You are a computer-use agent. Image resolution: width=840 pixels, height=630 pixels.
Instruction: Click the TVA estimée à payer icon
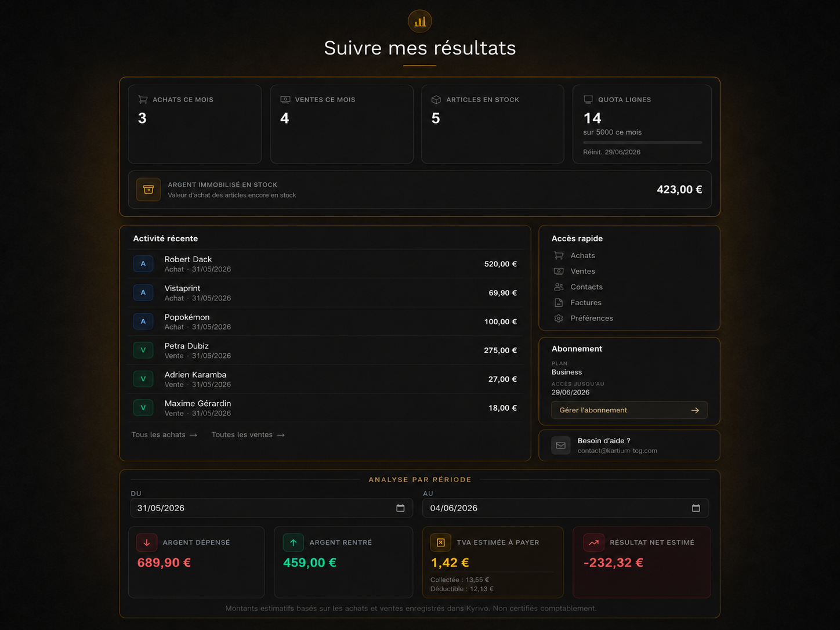440,542
